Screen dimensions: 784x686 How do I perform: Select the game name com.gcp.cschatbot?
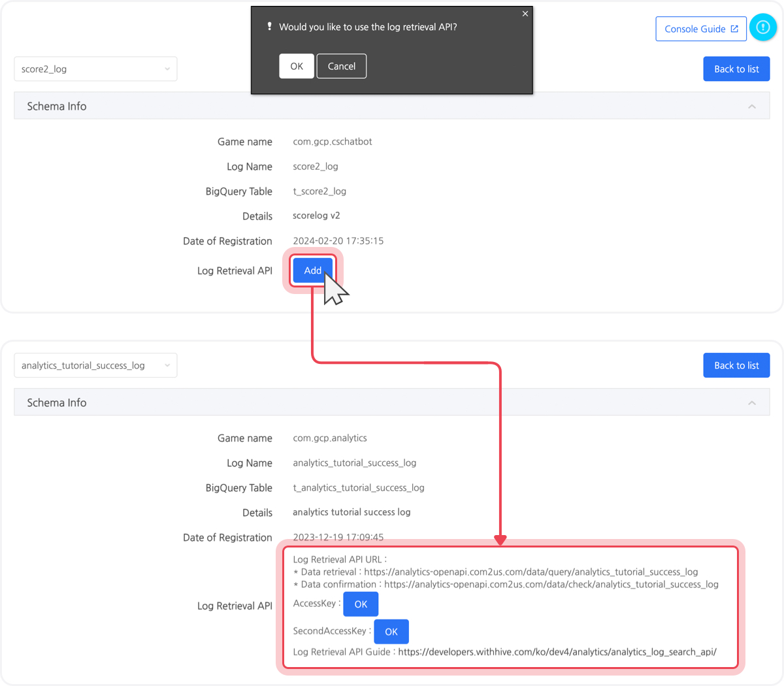click(x=333, y=142)
